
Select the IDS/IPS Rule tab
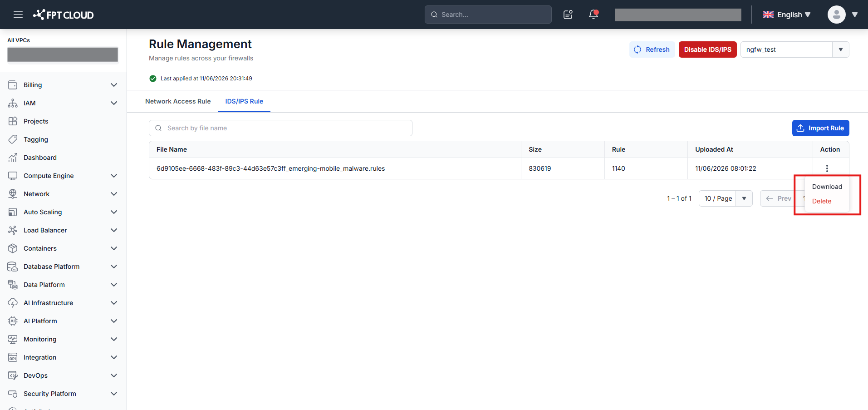point(244,101)
